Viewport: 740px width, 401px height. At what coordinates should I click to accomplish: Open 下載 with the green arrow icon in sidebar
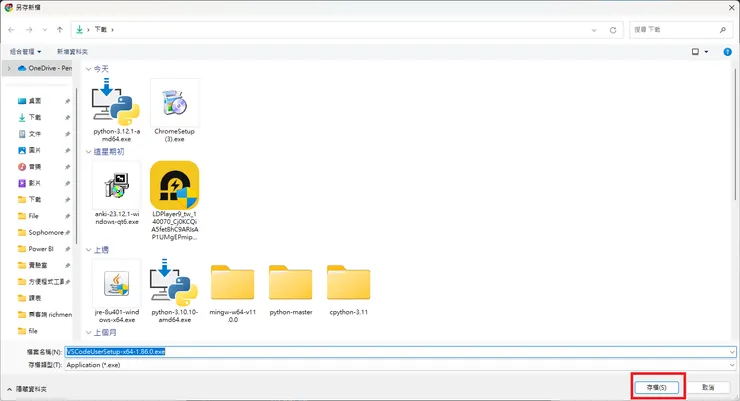[x=35, y=117]
